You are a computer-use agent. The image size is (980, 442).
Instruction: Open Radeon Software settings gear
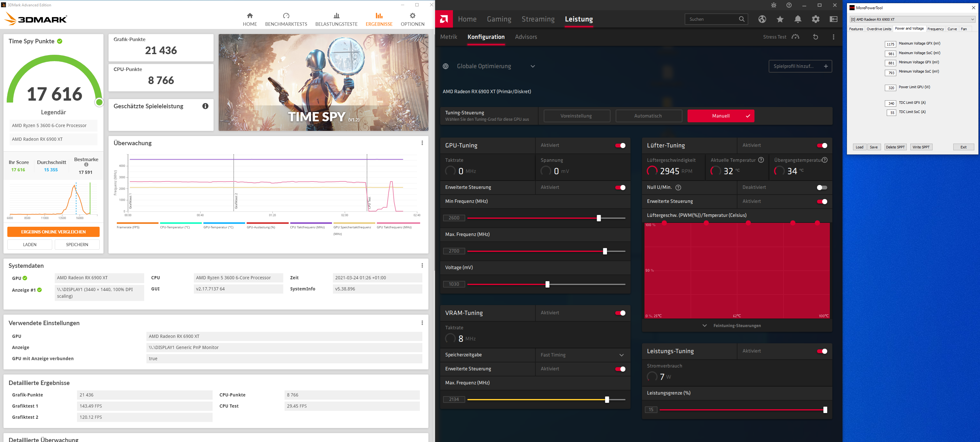point(816,19)
